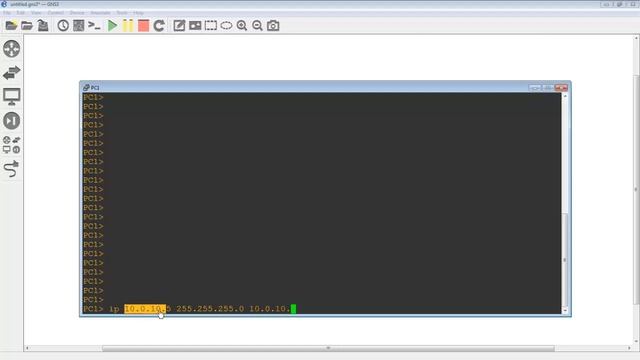Start all devices with green play
Viewport: 640px width, 360px height.
point(112,26)
